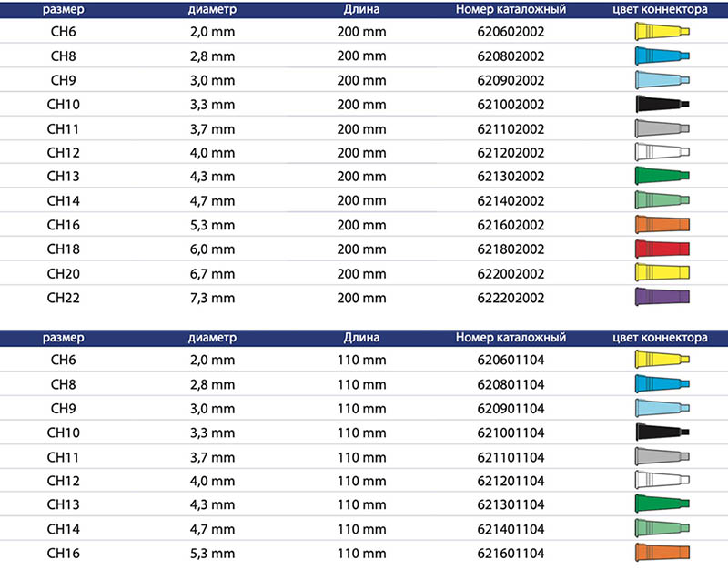Select 110 mm length in the 620601104 row
The width and height of the screenshot is (728, 570).
[361, 360]
